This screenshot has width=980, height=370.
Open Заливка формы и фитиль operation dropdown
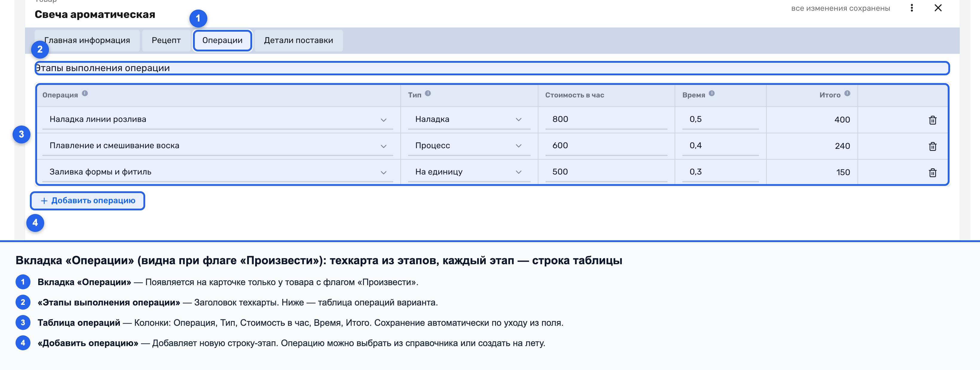click(x=218, y=172)
